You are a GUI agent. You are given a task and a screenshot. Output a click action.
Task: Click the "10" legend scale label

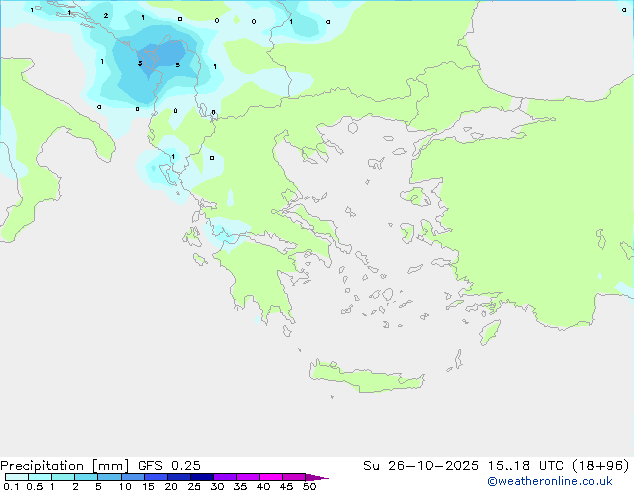125,486
